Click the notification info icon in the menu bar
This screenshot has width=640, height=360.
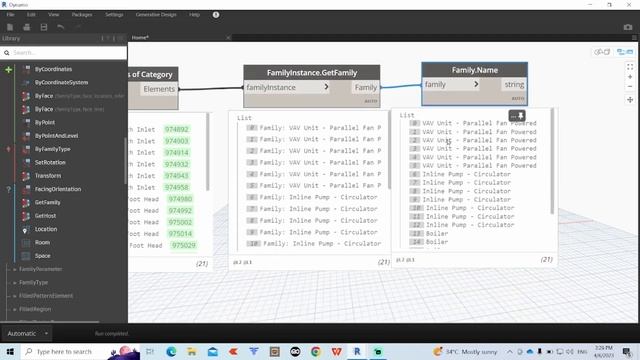216,15
